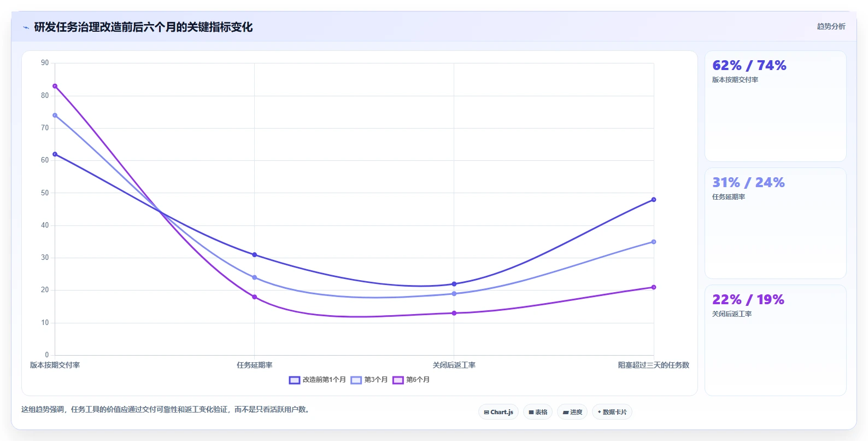Click the 第3个月 data point at 74
The image size is (868, 441).
coord(55,115)
